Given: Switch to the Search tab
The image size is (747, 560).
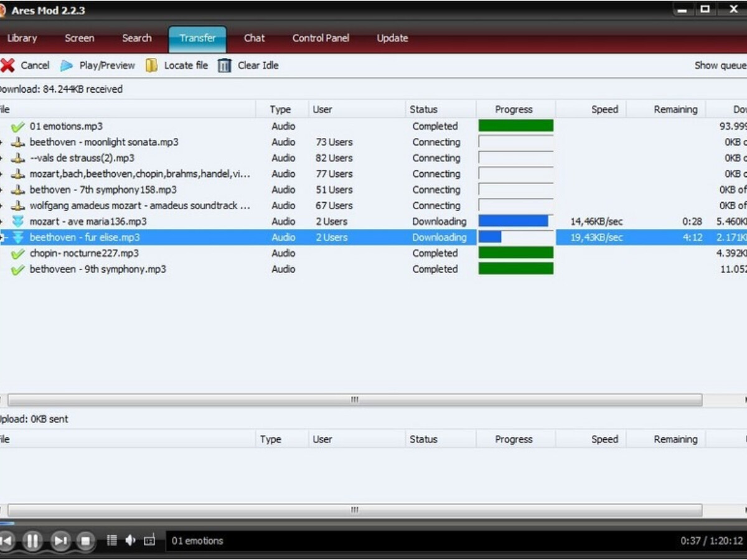Looking at the screenshot, I should 137,38.
